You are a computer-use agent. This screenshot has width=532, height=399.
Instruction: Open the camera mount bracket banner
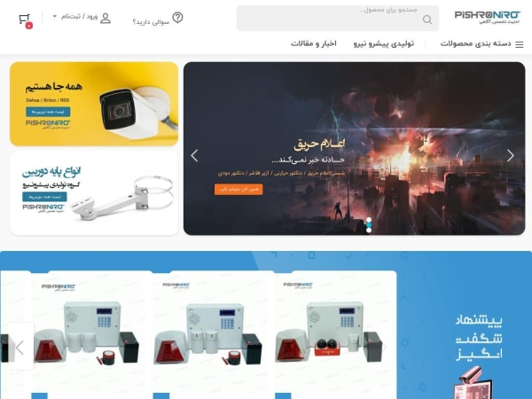coord(94,193)
